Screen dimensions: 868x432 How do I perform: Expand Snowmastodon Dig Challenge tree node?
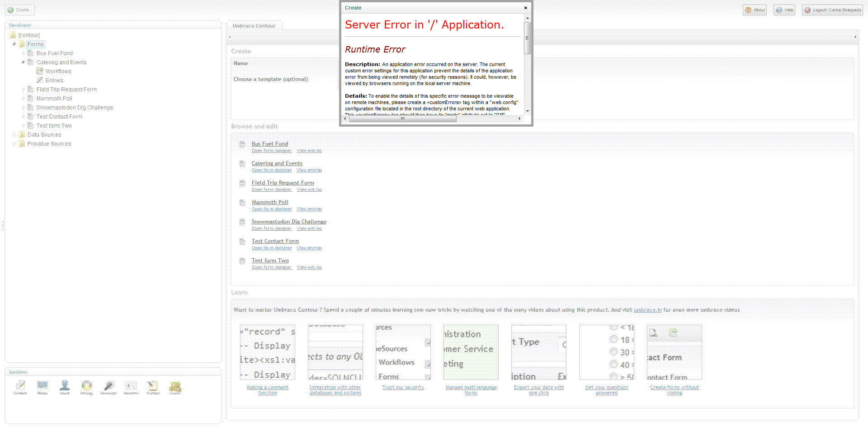point(23,108)
